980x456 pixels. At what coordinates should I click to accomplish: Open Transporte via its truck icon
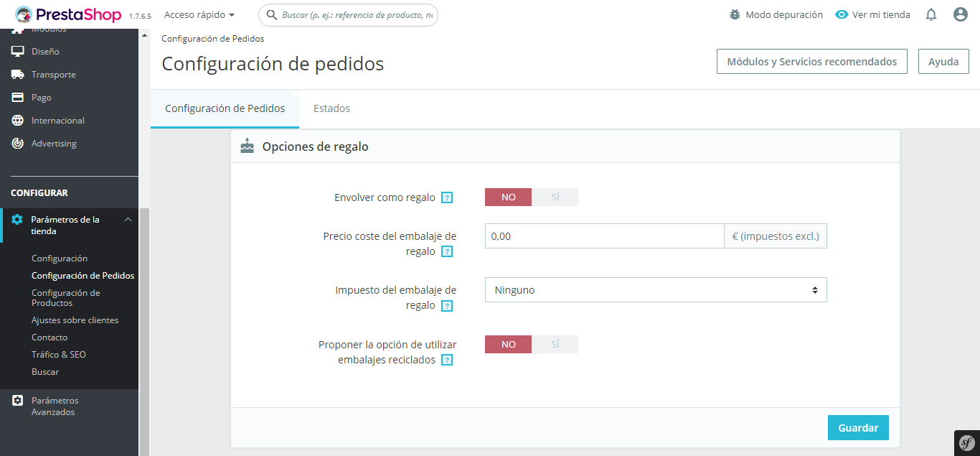(18, 75)
